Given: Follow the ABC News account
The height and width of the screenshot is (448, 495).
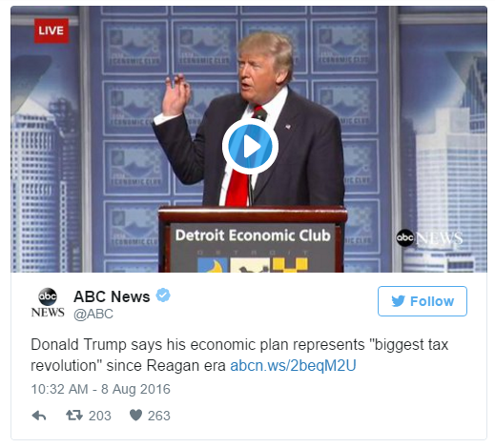Looking at the screenshot, I should click(423, 301).
